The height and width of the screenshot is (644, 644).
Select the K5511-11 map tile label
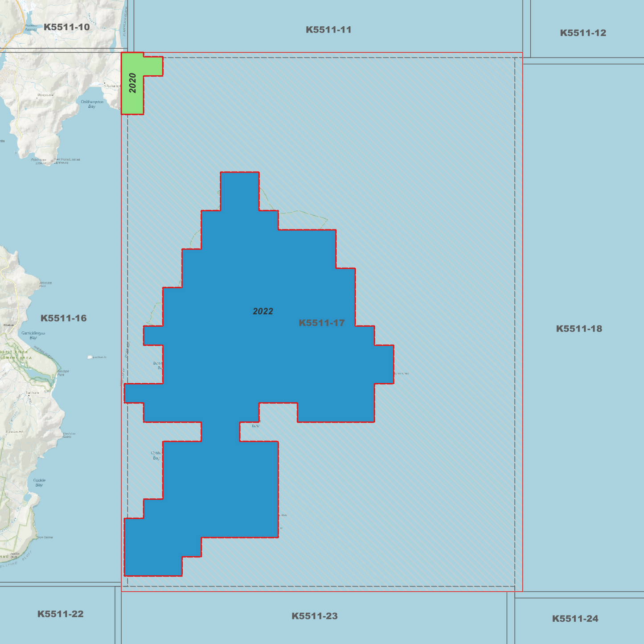click(x=328, y=30)
